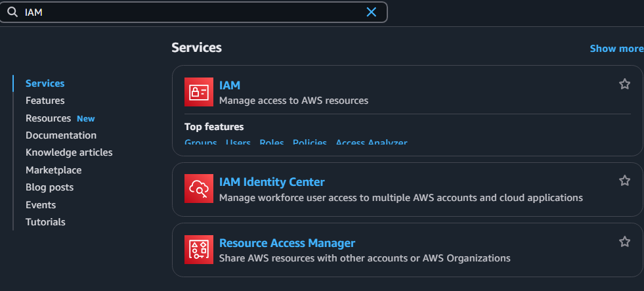The height and width of the screenshot is (291, 644).
Task: Open Resource Access Manager title link
Action: (x=287, y=243)
